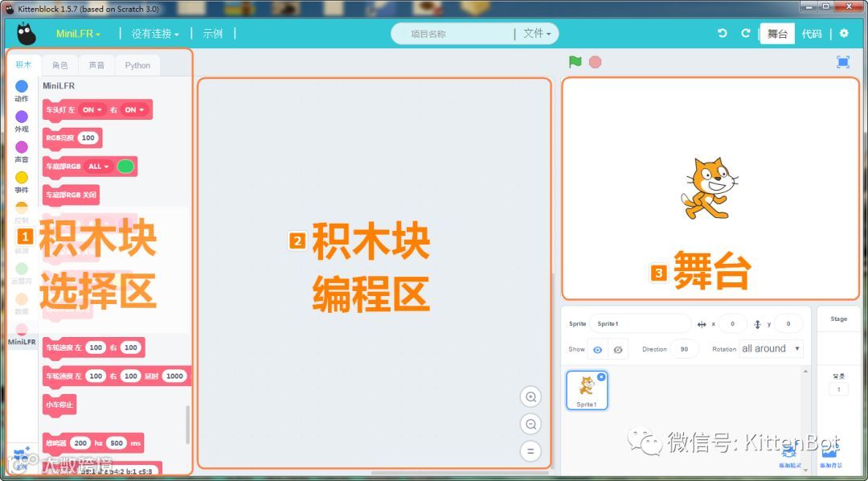Viewport: 868px width, 481px height.
Task: Open the 示例 examples menu
Action: [212, 34]
